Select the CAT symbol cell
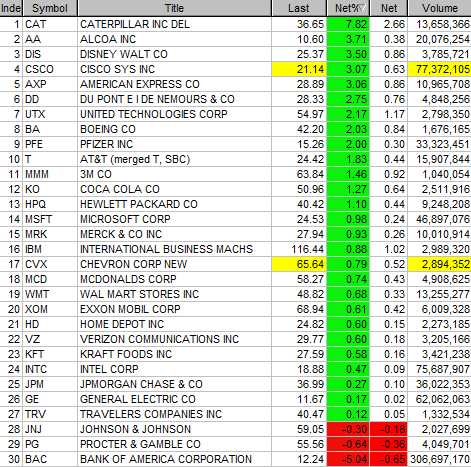471x467 pixels. [50, 24]
